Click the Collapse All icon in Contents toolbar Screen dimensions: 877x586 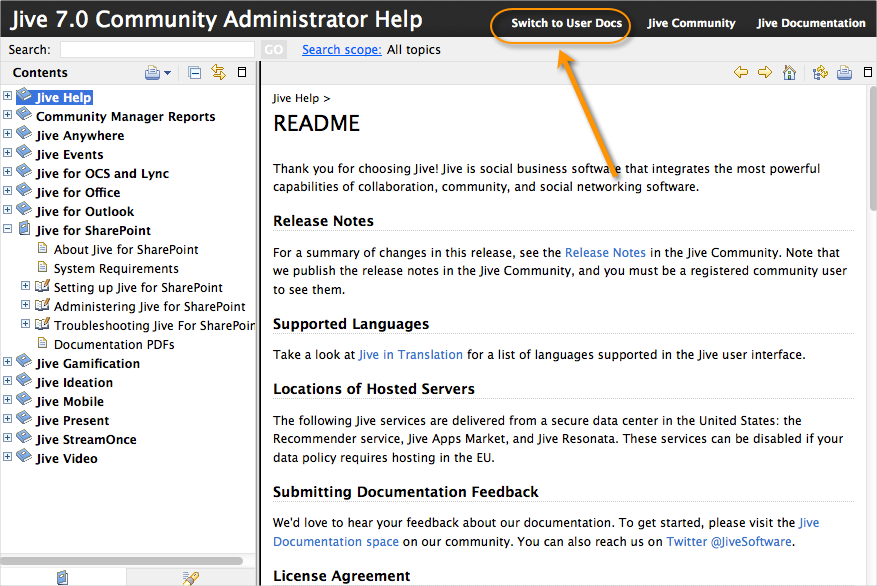pos(195,73)
